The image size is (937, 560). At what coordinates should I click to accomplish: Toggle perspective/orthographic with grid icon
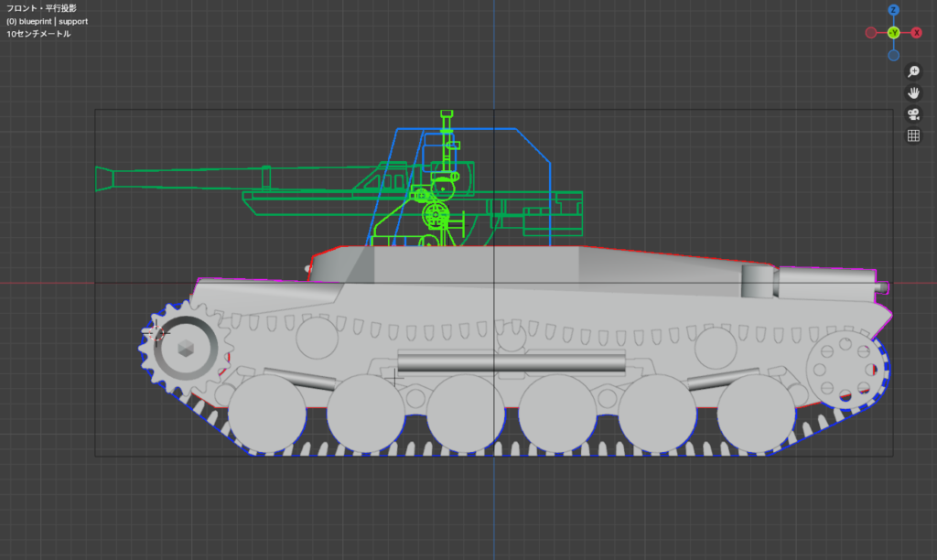click(912, 135)
